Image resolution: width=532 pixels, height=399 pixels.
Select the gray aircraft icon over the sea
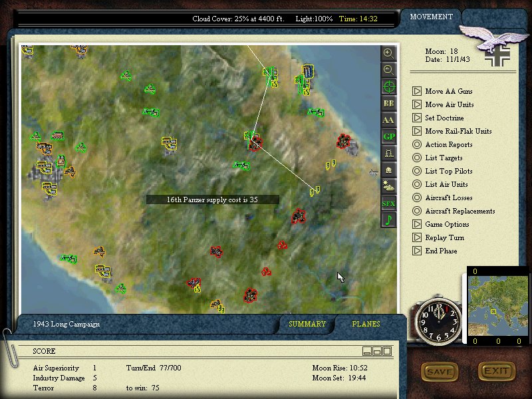pos(374,173)
